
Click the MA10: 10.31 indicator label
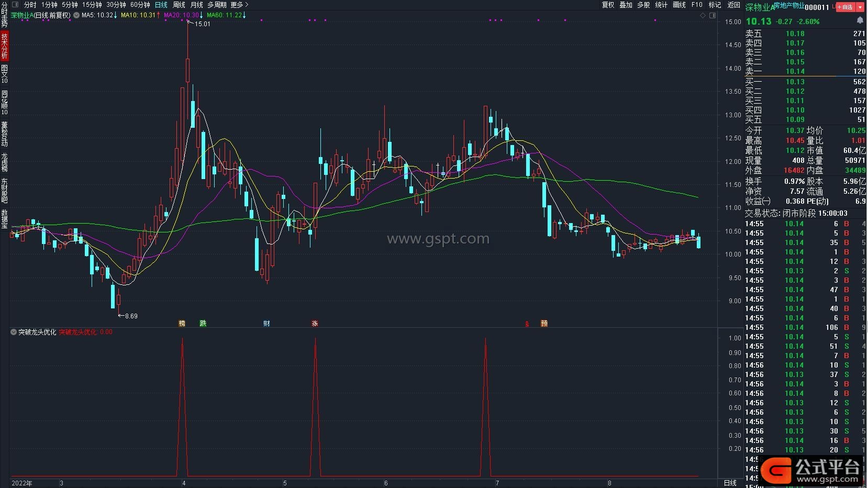pyautogui.click(x=141, y=15)
